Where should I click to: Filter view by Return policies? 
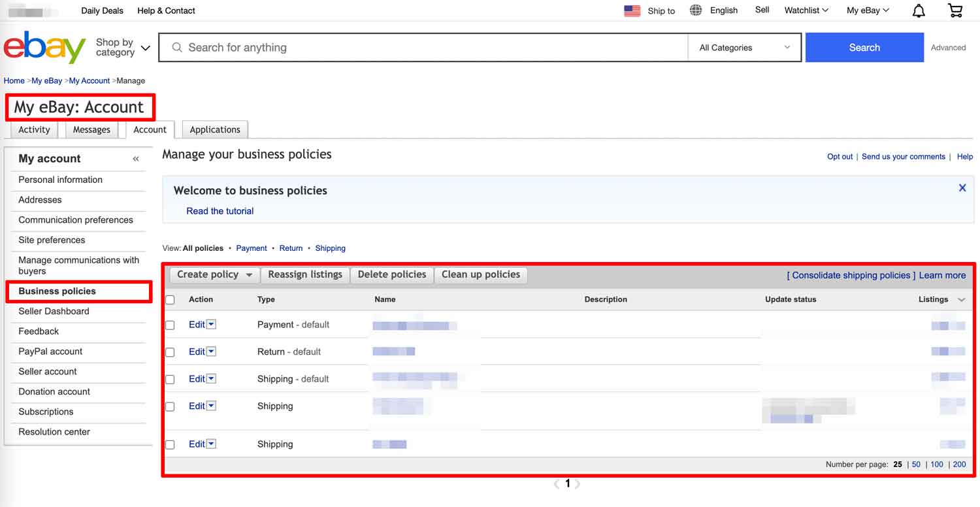[x=291, y=248]
